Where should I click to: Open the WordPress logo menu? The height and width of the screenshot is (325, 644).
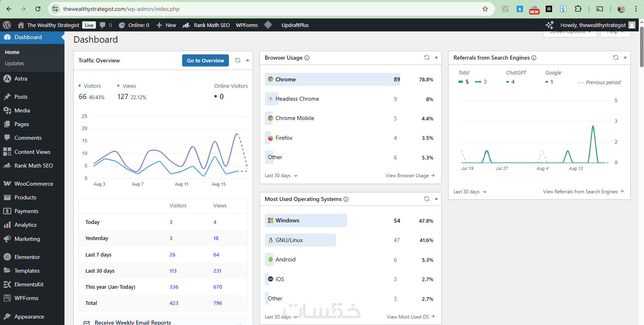pyautogui.click(x=7, y=25)
